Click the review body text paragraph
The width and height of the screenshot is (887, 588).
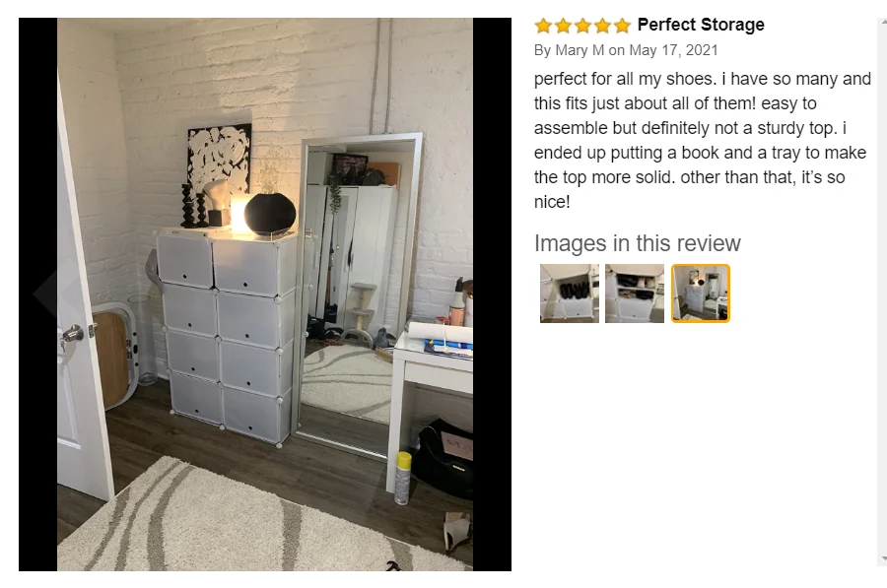tap(702, 140)
